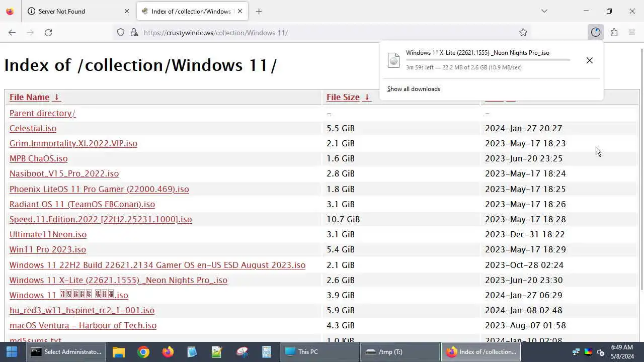Select the Index of /collection/Windows tab
This screenshot has height=362, width=644.
point(191,11)
